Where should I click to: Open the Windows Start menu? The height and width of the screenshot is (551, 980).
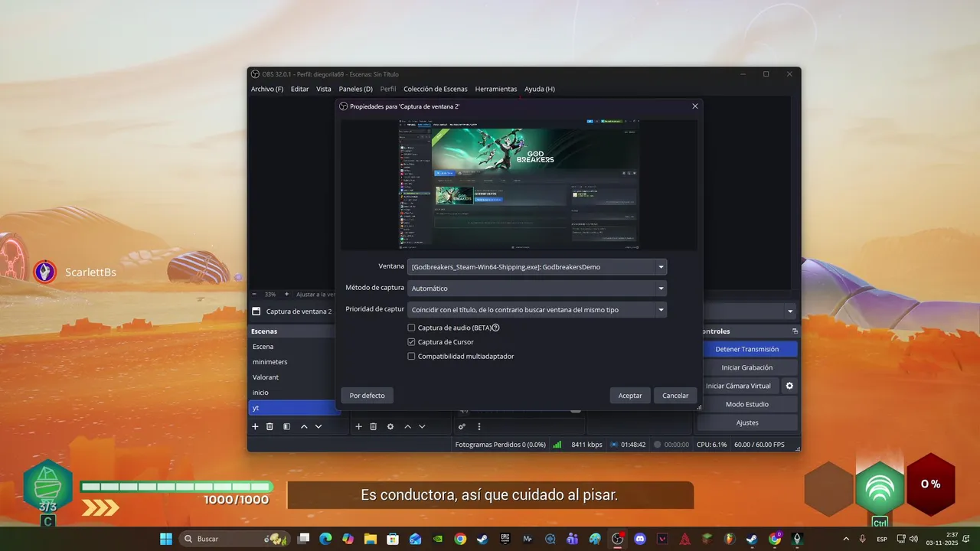pos(166,539)
